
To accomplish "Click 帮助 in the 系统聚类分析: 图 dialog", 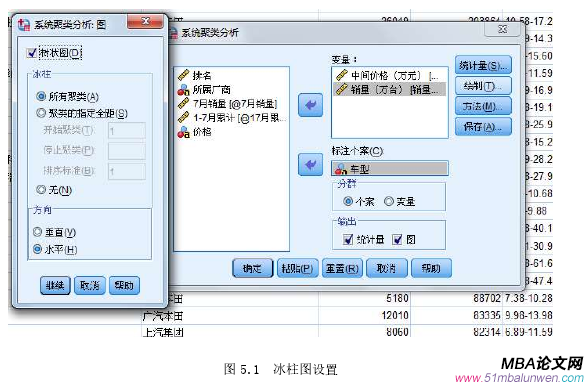I will [124, 286].
